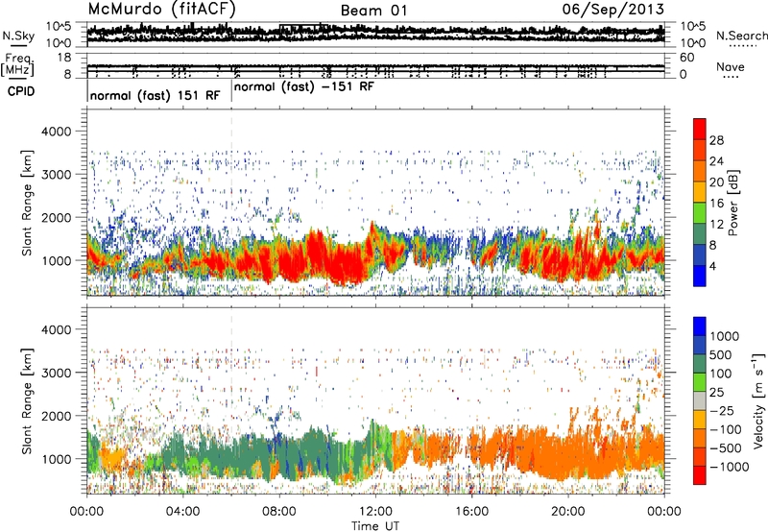Click the "-100" value on velocity colorbar
This screenshot has width=768, height=532.
click(x=726, y=429)
